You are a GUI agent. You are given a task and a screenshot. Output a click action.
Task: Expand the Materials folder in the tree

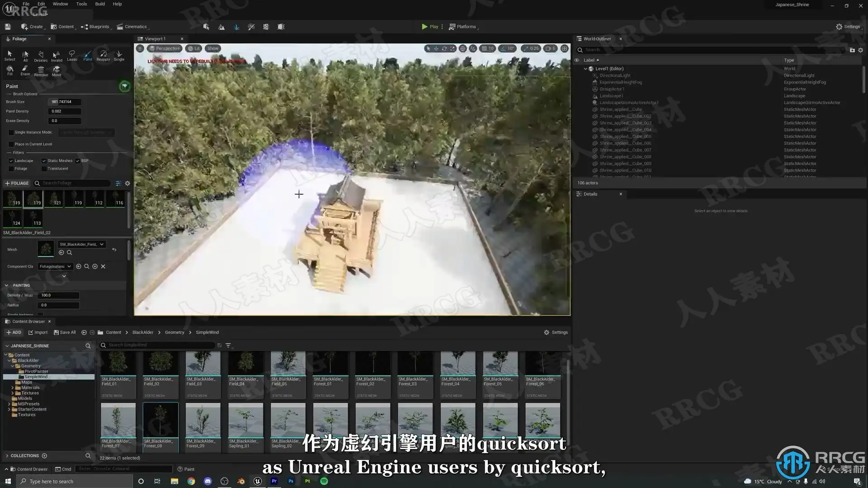point(12,388)
